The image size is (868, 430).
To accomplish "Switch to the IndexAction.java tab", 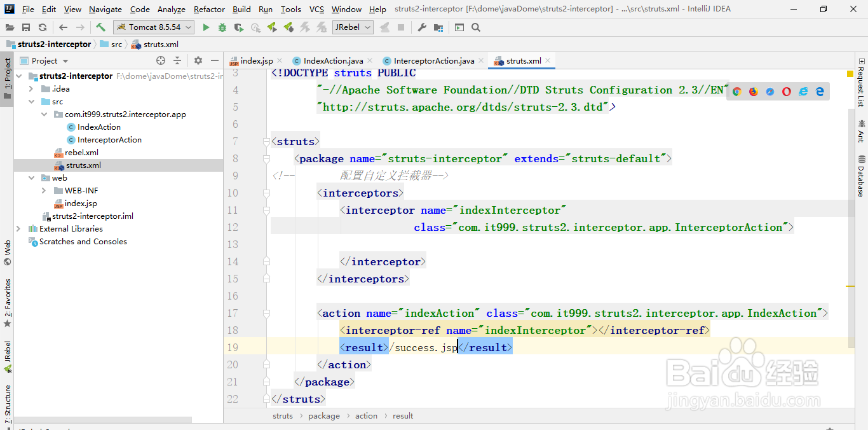I will click(x=333, y=61).
